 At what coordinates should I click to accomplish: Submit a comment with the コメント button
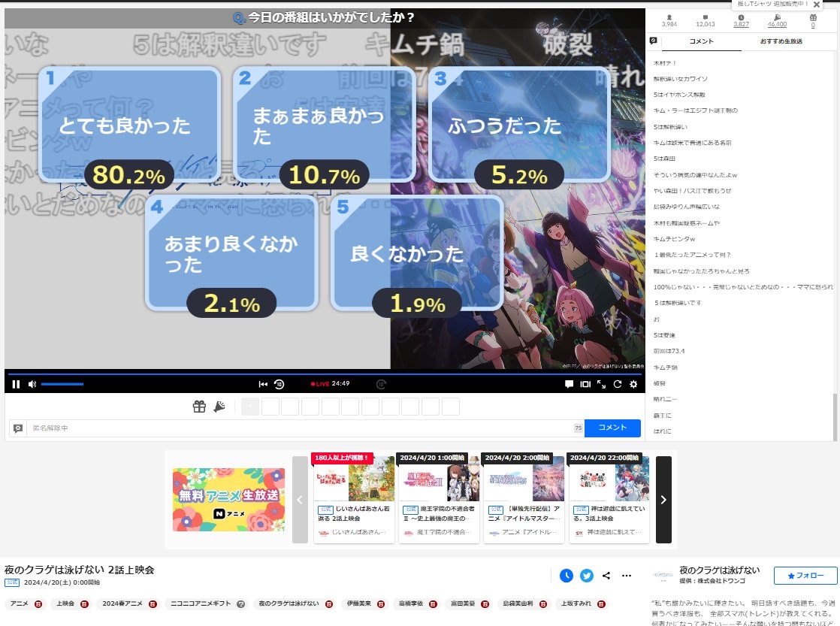[x=612, y=428]
